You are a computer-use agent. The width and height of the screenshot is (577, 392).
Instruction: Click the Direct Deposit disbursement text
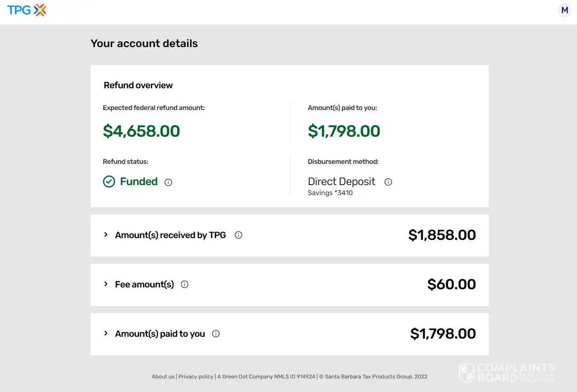point(341,182)
